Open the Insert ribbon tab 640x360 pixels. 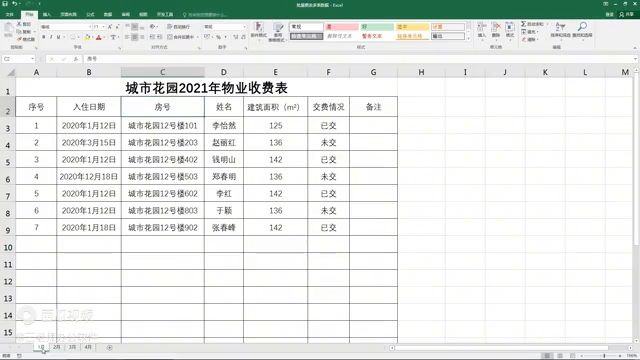(47, 15)
